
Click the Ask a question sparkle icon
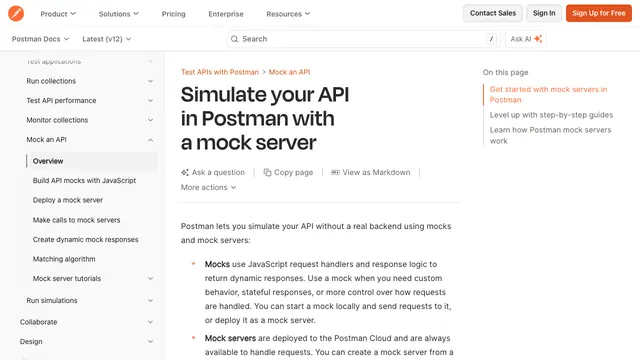[185, 172]
